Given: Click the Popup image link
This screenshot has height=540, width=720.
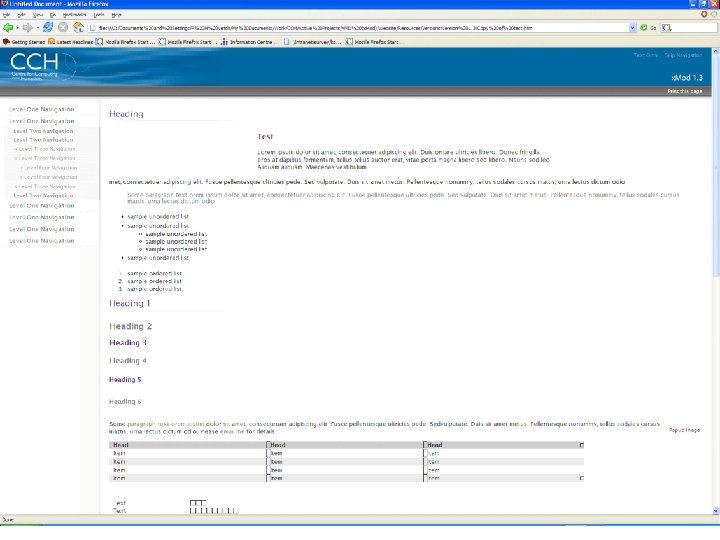Looking at the screenshot, I should click(x=684, y=430).
